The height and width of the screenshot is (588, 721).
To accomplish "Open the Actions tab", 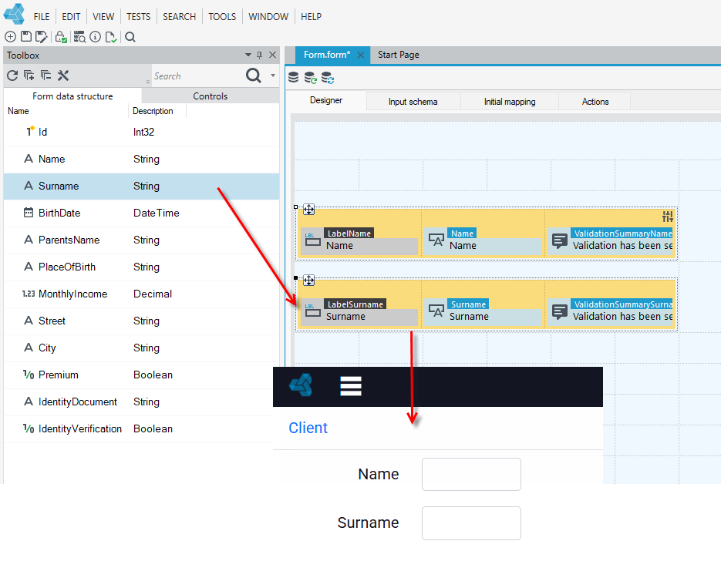I will [x=595, y=102].
